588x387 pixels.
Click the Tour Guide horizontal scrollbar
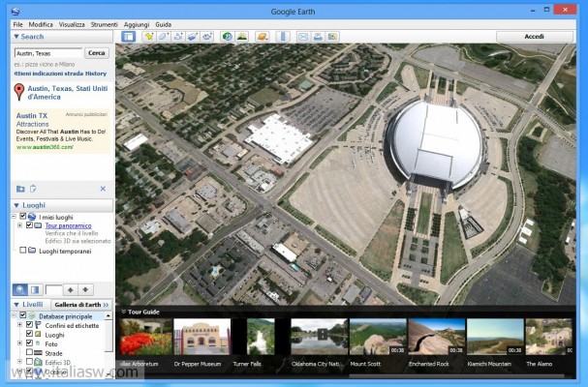click(x=456, y=375)
